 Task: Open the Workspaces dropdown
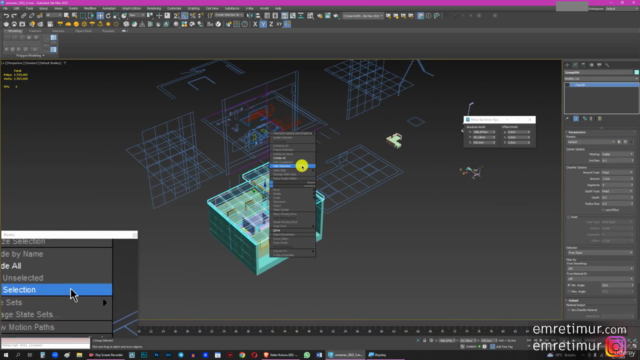tap(622, 9)
